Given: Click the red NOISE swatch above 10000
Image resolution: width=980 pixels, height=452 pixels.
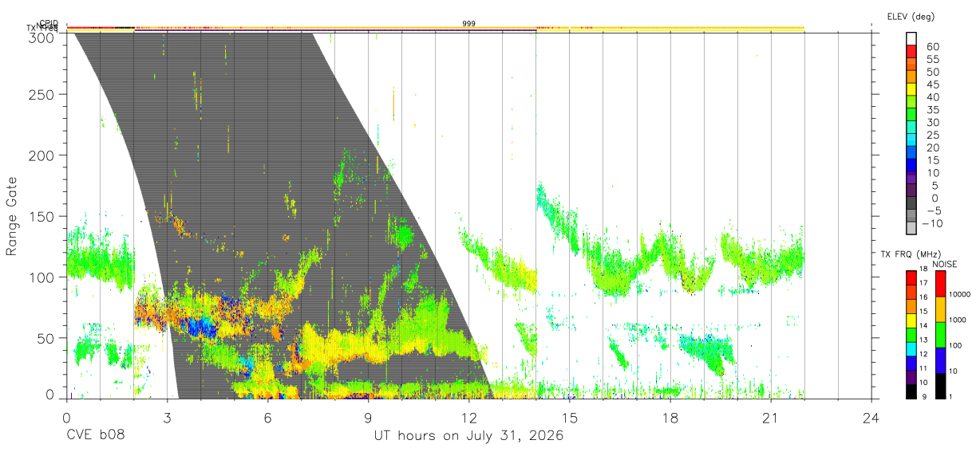Looking at the screenshot, I should click(940, 283).
